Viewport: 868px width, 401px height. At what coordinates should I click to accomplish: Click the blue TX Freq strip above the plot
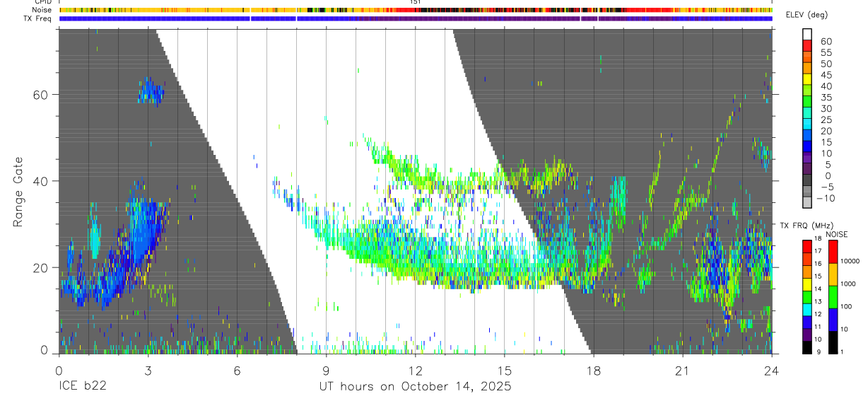[416, 18]
